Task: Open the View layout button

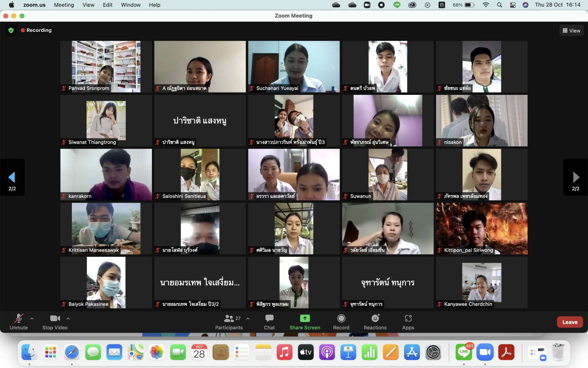Action: click(x=571, y=30)
